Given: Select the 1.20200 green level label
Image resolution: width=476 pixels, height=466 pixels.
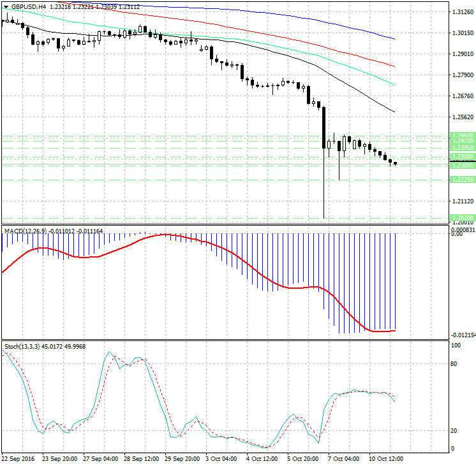Looking at the screenshot, I should click(462, 217).
